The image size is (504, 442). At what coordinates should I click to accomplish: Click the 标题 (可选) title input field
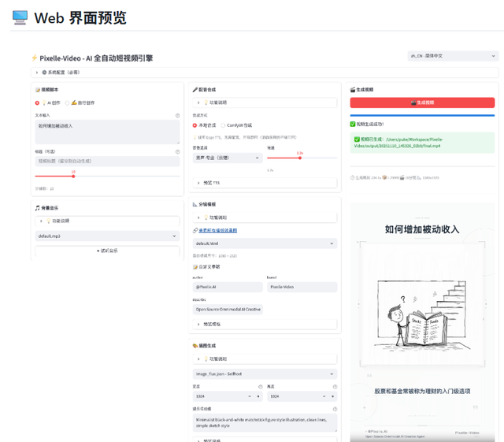click(107, 162)
